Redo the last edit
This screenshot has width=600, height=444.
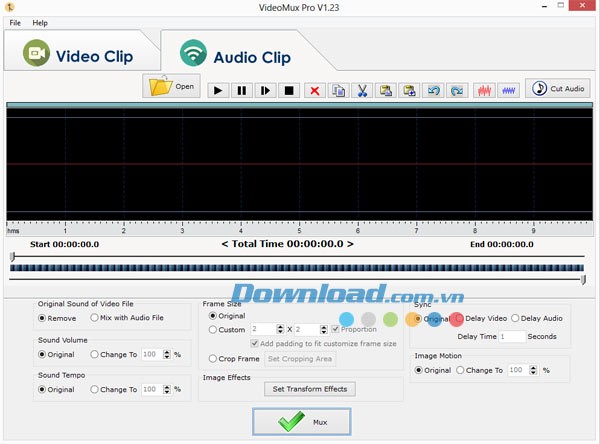[457, 91]
